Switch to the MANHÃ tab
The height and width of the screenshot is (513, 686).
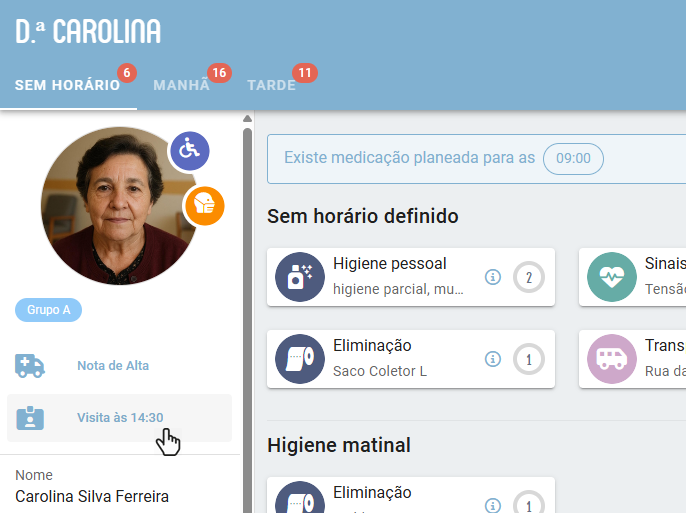click(x=182, y=85)
